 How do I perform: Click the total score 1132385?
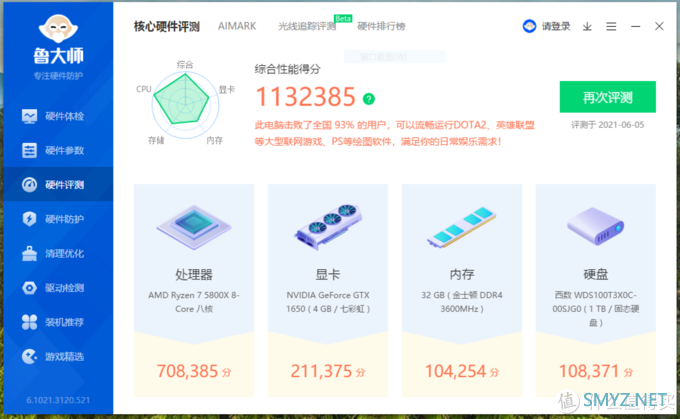(306, 96)
